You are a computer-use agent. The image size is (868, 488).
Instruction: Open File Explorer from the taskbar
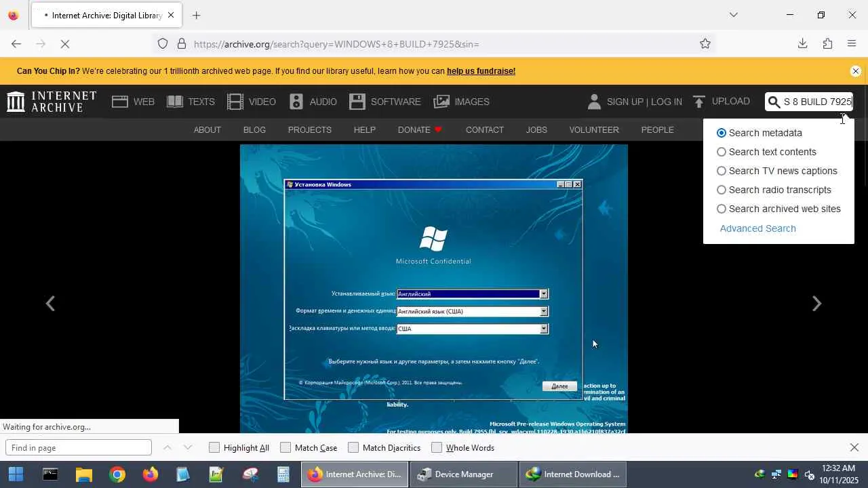83,474
